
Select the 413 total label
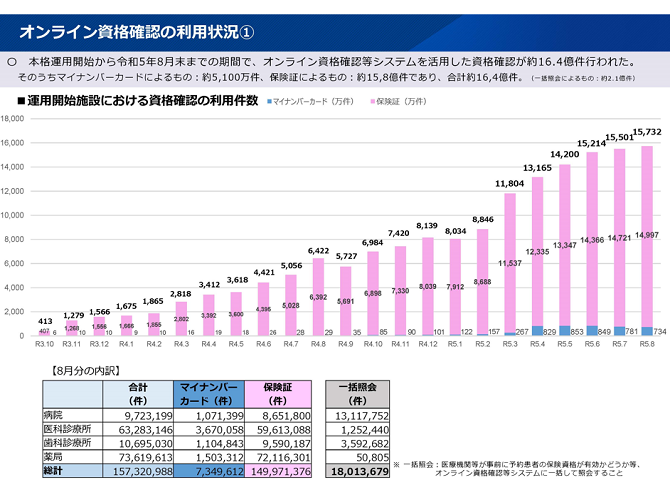45,321
